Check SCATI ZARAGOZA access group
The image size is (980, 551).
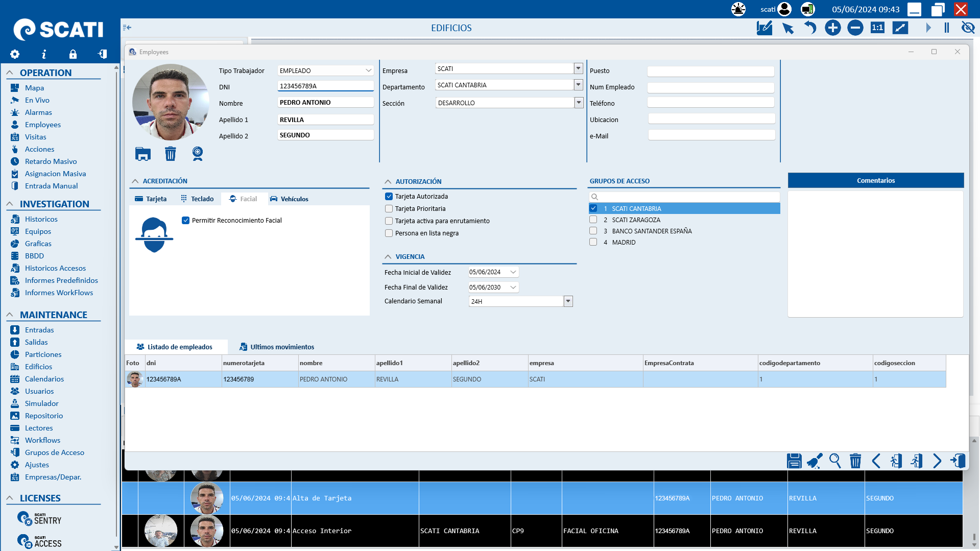[x=593, y=220]
